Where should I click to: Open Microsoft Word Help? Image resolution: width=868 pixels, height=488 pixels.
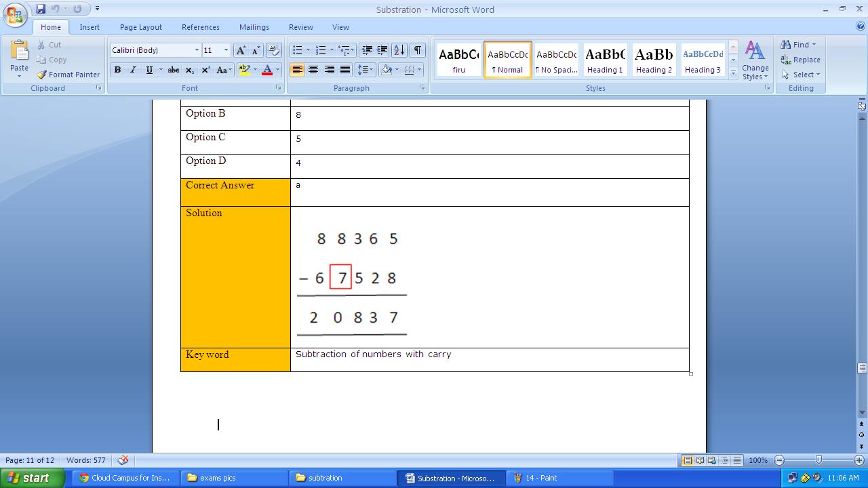point(861,27)
